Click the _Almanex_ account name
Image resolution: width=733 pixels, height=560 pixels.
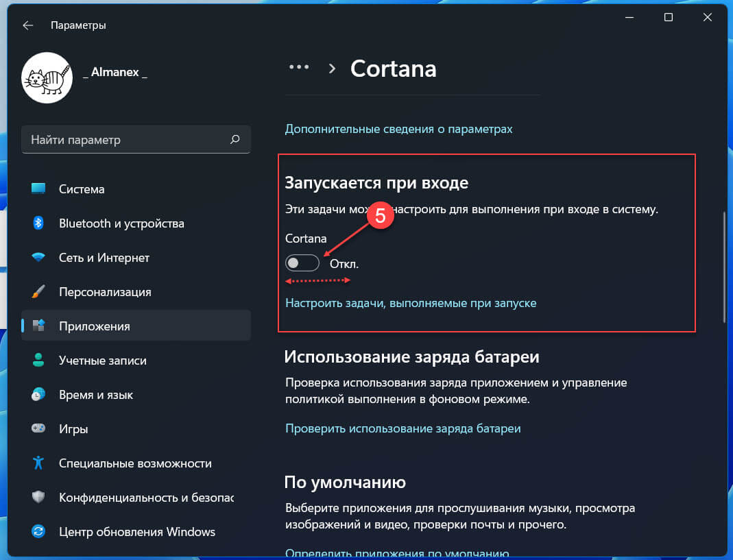pyautogui.click(x=115, y=72)
